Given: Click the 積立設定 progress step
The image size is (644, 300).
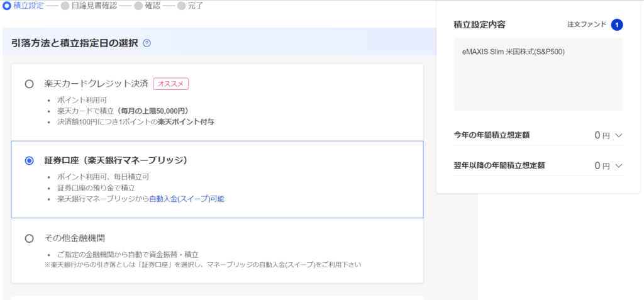Looking at the screenshot, I should click(x=23, y=6).
